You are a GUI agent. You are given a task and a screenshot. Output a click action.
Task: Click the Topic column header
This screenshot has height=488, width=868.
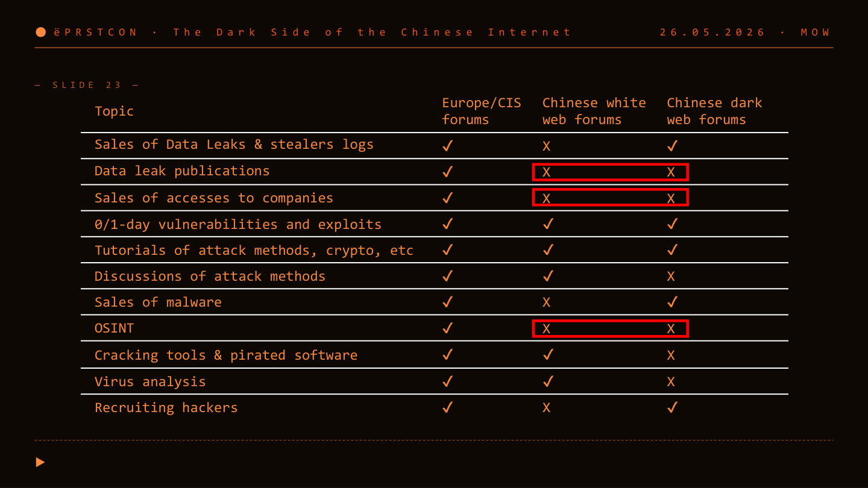114,111
